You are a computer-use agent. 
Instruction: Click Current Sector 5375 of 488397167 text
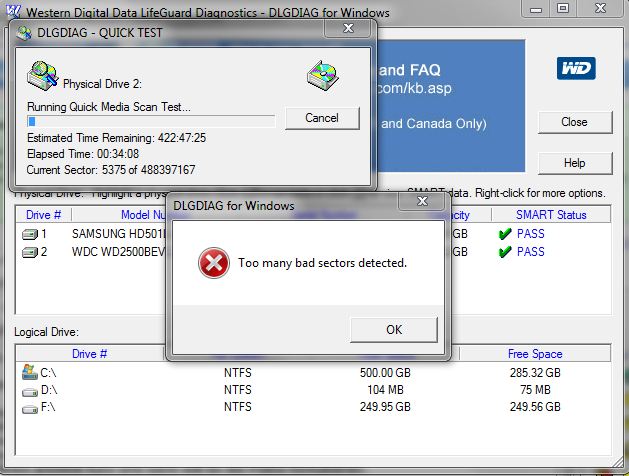tap(111, 170)
